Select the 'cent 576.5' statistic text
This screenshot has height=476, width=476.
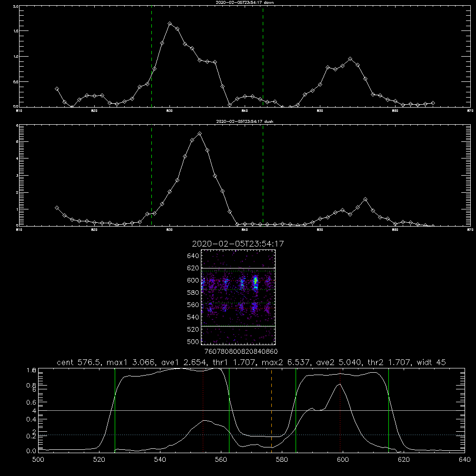tap(80, 362)
